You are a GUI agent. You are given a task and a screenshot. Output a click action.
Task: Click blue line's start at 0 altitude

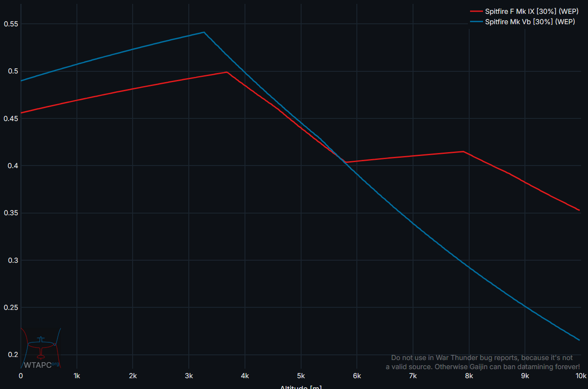click(21, 81)
